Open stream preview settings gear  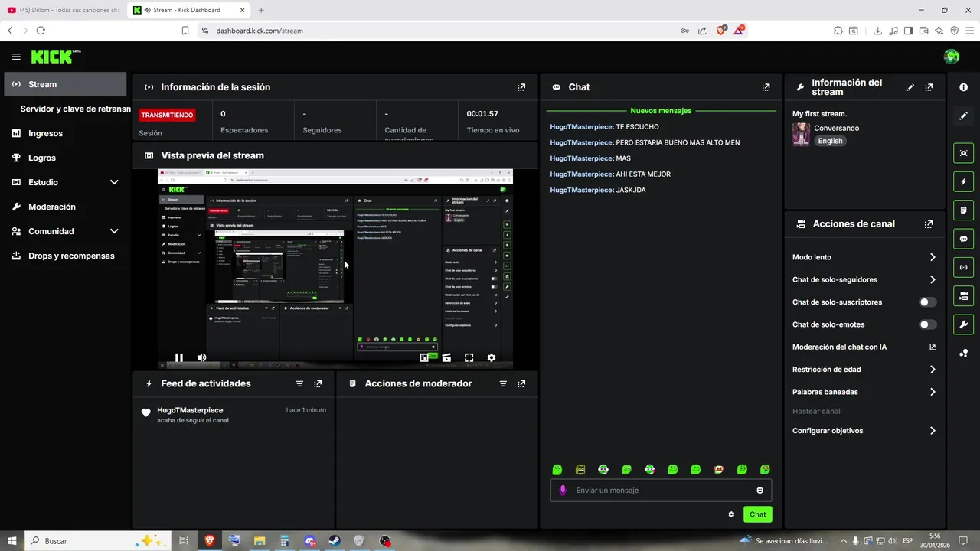(x=491, y=357)
